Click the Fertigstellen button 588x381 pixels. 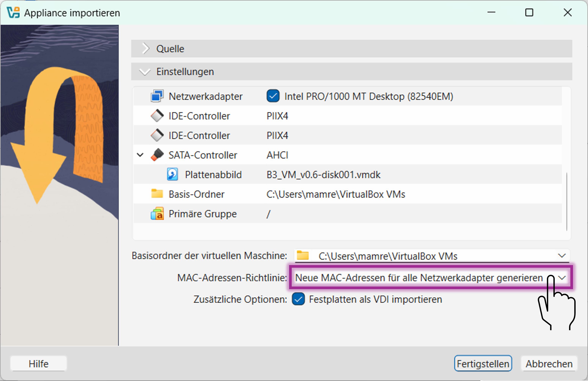(483, 364)
